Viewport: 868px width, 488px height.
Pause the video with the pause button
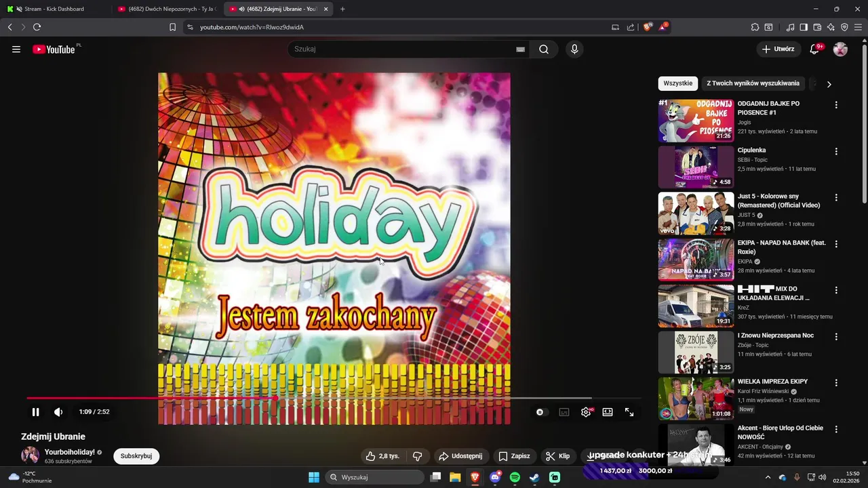[35, 412]
